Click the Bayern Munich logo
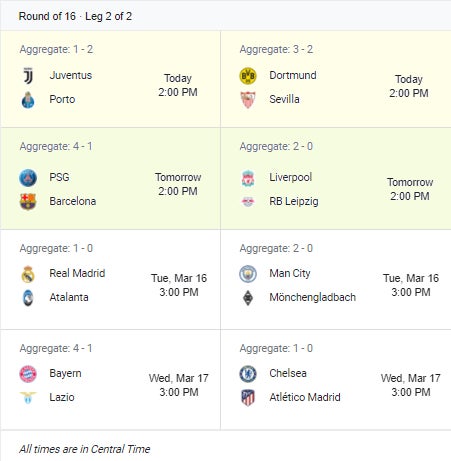Viewport: 451px width, 461px height. click(28, 374)
